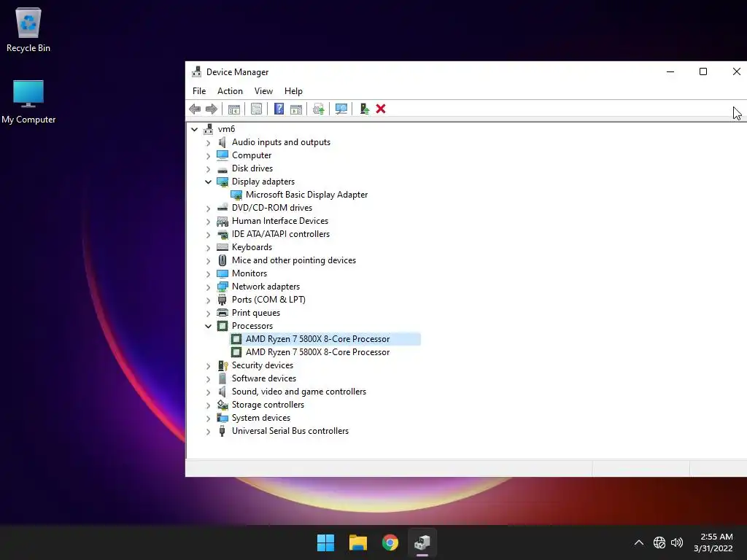
Task: Collapse the vm6 root node
Action: click(x=194, y=129)
